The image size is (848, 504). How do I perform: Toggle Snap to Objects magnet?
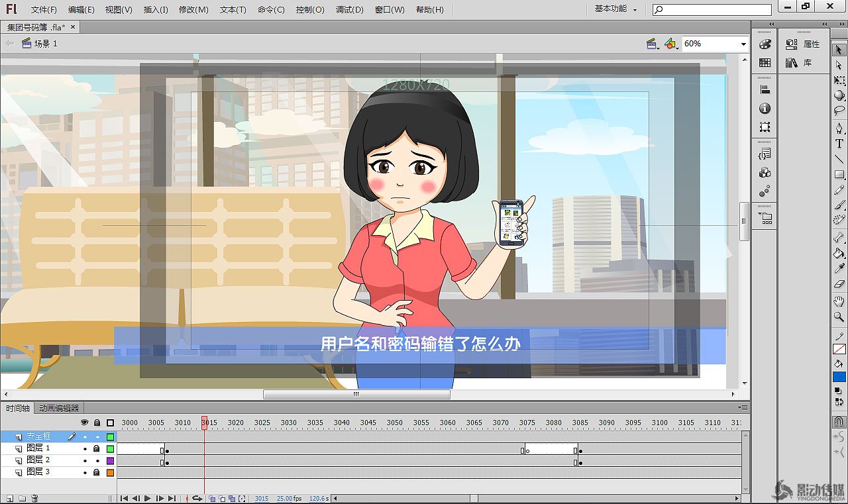(839, 421)
